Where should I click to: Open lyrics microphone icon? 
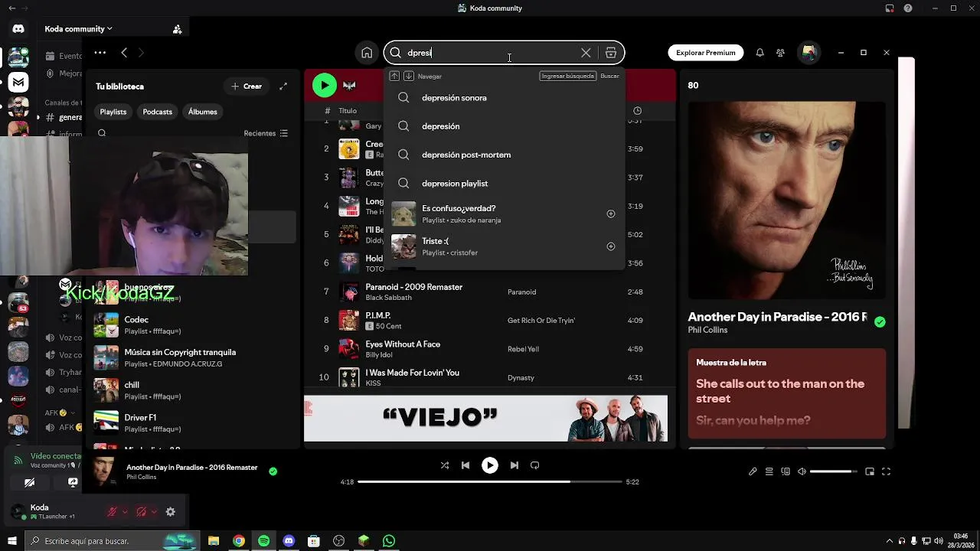point(753,471)
